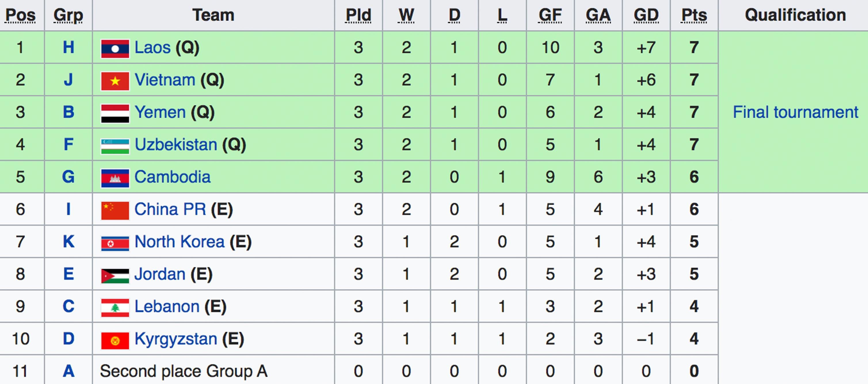Viewport: 868px width, 384px height.
Task: Click the Laos flag icon
Action: (115, 49)
